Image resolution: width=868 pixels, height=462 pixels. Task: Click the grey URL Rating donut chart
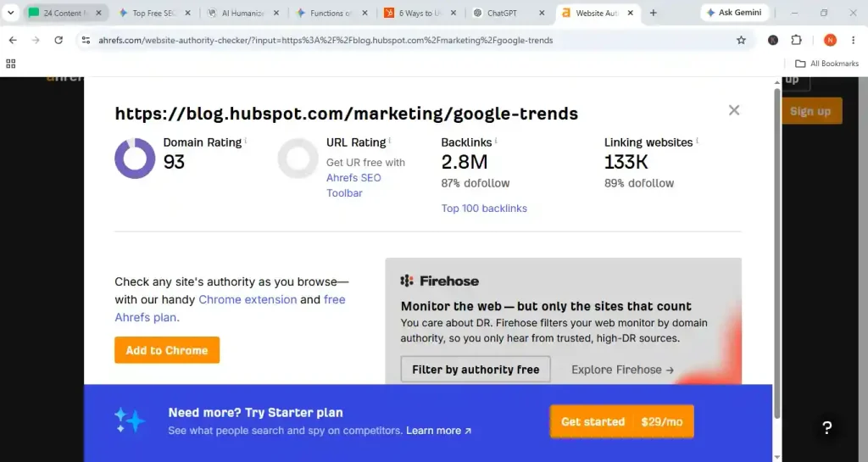coord(298,159)
